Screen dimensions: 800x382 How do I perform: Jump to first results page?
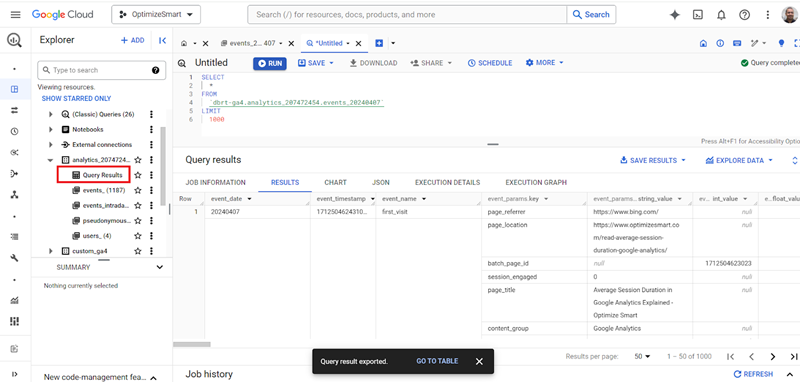[730, 356]
